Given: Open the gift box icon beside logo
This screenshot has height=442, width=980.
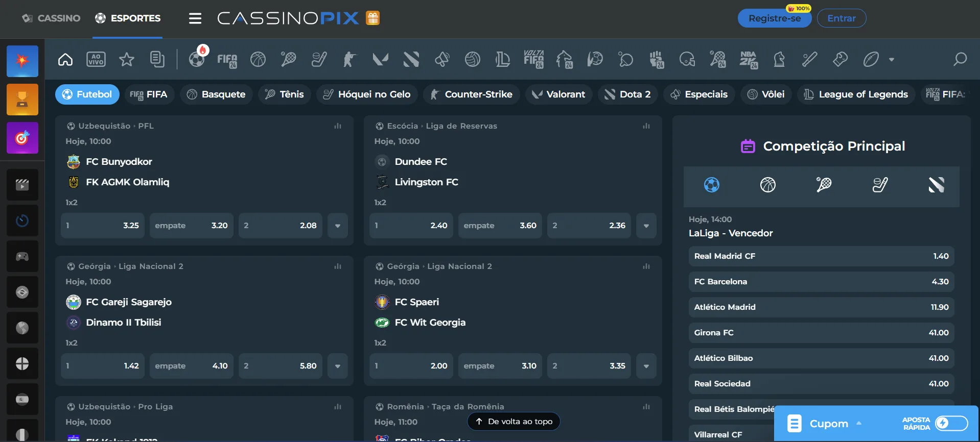Looking at the screenshot, I should [373, 18].
